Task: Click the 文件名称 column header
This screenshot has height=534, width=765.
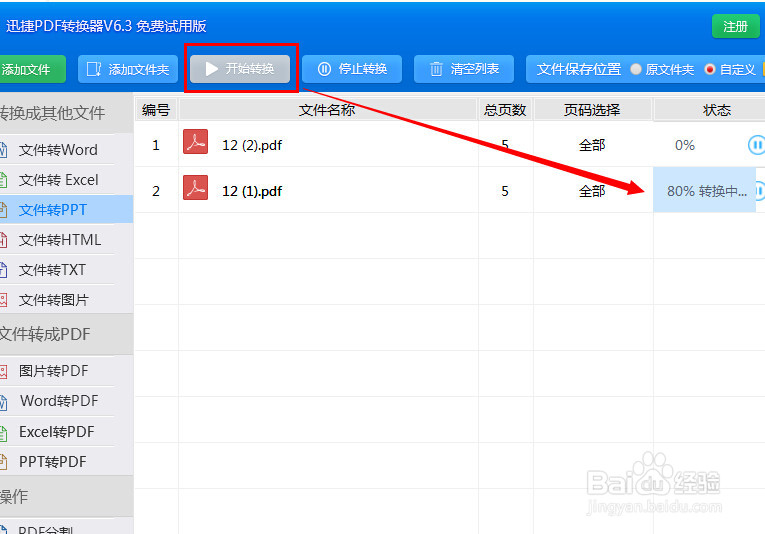Action: click(327, 110)
